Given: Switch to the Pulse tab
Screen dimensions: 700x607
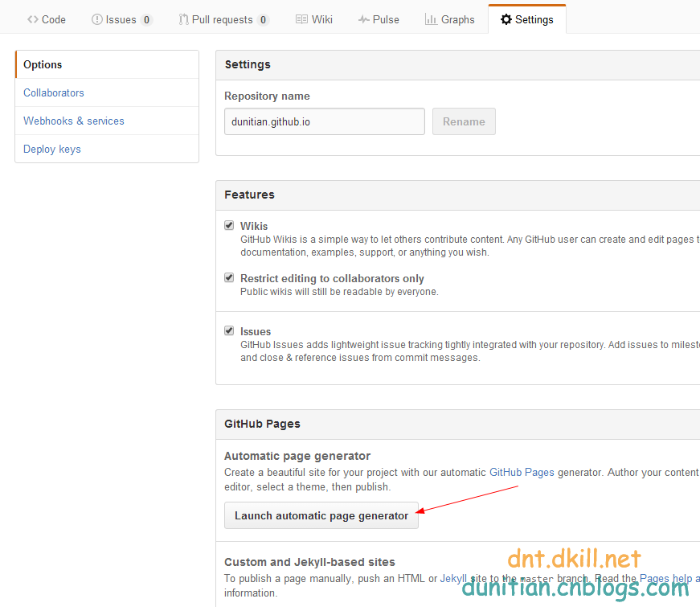Looking at the screenshot, I should (x=379, y=19).
